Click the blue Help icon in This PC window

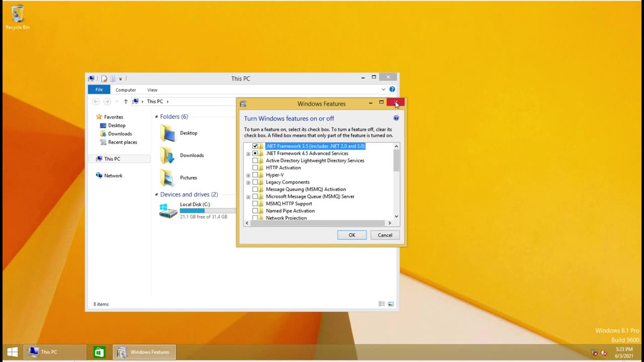coord(392,89)
